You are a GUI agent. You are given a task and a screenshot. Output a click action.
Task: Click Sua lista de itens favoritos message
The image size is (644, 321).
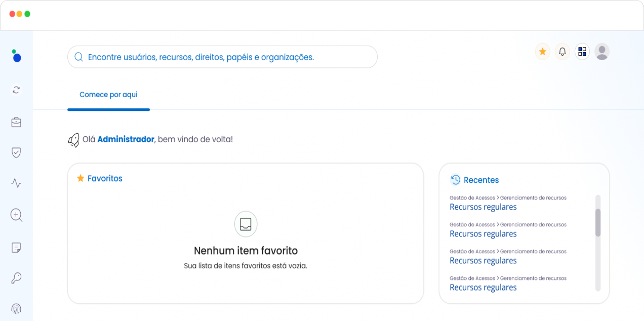click(246, 265)
